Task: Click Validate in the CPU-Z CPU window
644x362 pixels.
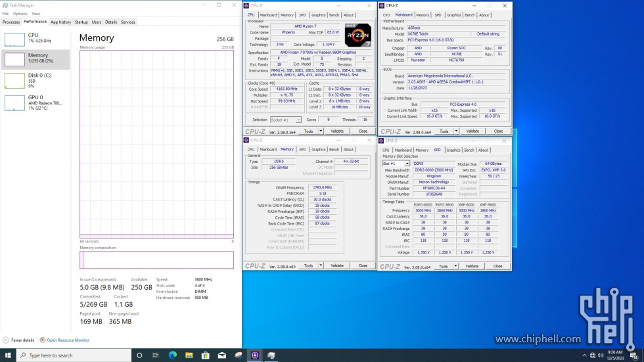Action: click(x=337, y=131)
